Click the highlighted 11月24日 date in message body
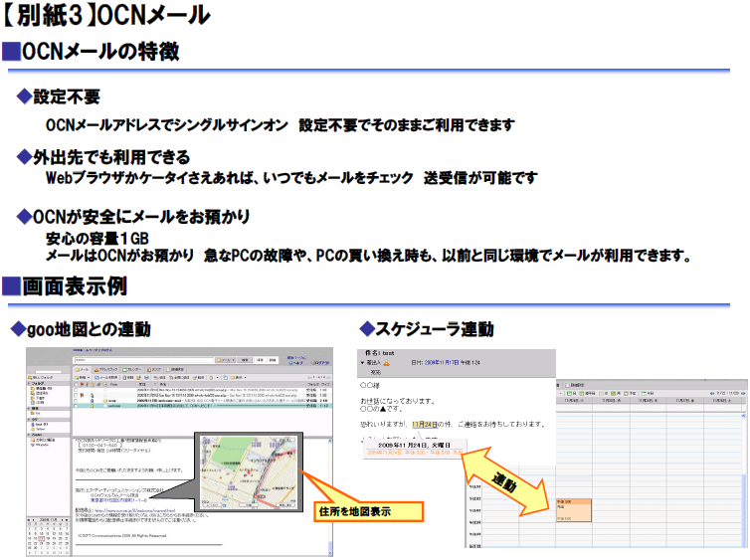The height and width of the screenshot is (560, 750). pyautogui.click(x=425, y=424)
